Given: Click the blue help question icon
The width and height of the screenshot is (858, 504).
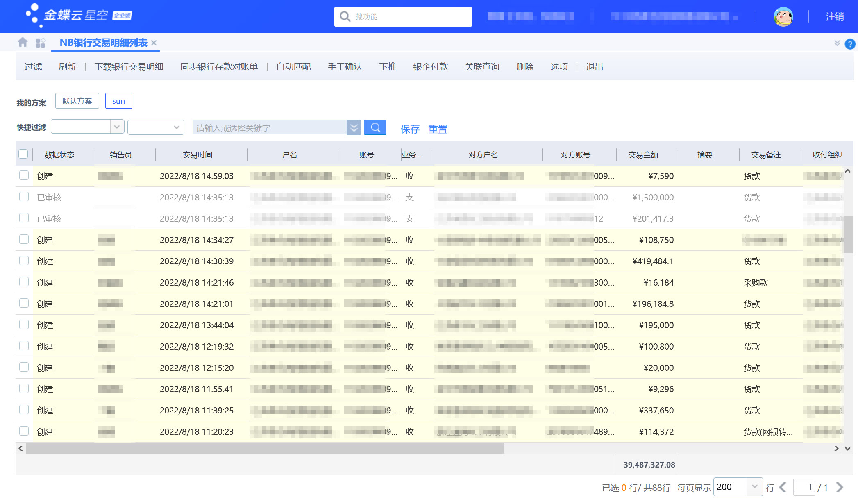Looking at the screenshot, I should 850,44.
